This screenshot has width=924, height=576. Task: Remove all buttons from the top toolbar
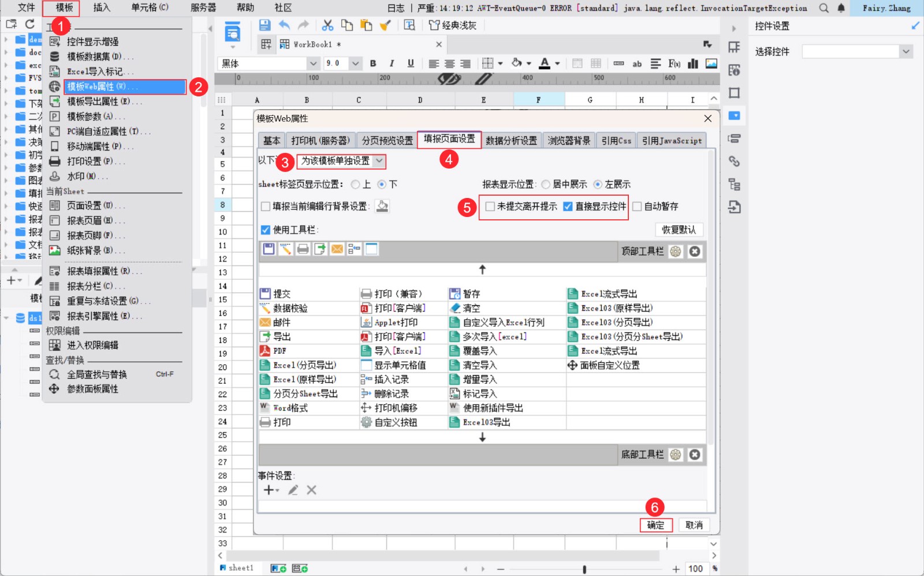[695, 252]
